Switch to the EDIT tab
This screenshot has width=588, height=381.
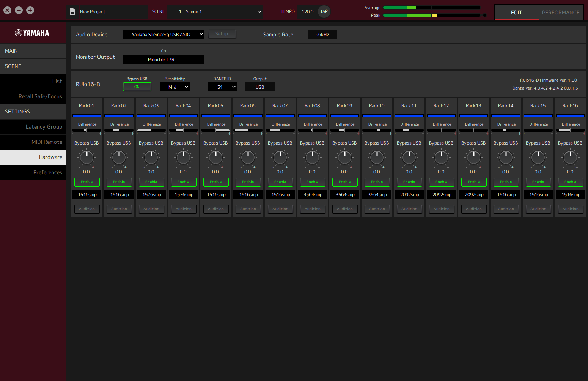pos(516,13)
